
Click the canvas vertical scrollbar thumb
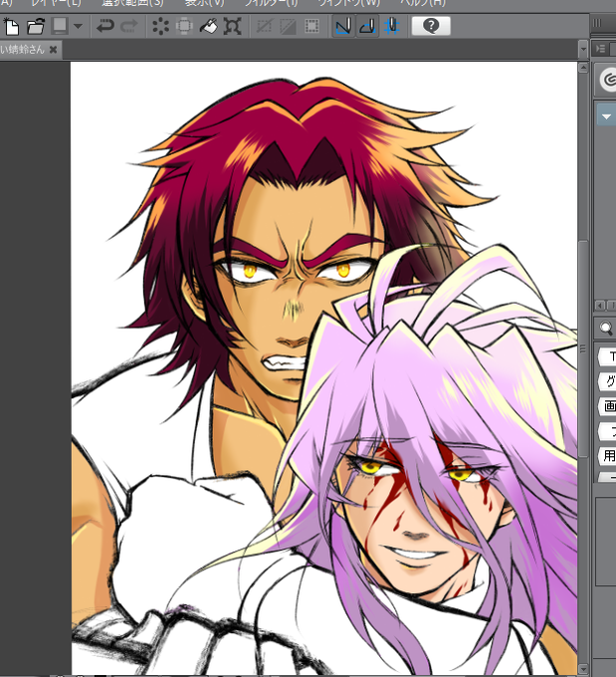pyautogui.click(x=583, y=348)
